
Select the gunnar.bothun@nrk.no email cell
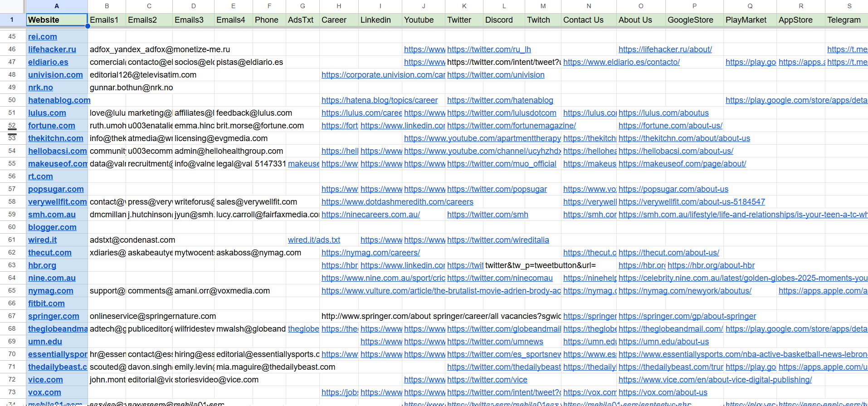pyautogui.click(x=131, y=88)
